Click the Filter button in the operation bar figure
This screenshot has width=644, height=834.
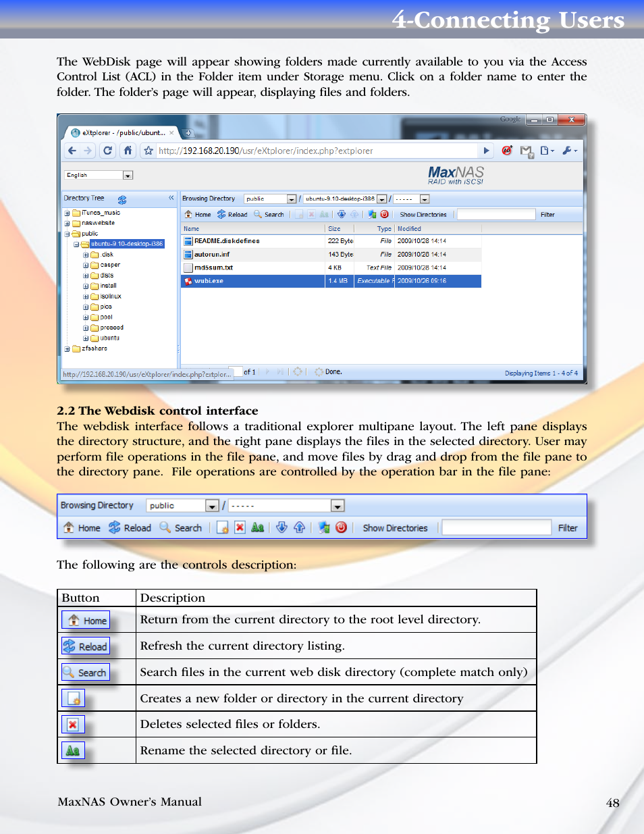click(x=568, y=528)
